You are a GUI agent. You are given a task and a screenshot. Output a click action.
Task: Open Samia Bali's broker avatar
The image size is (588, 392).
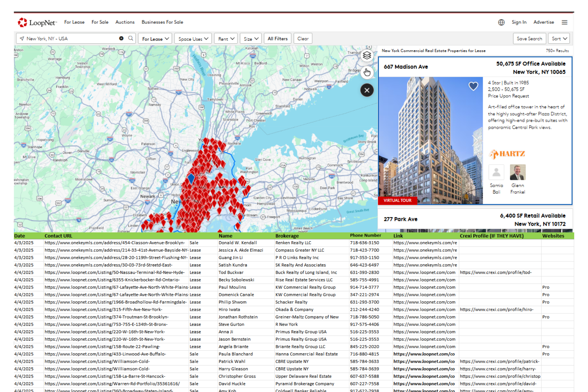click(496, 172)
